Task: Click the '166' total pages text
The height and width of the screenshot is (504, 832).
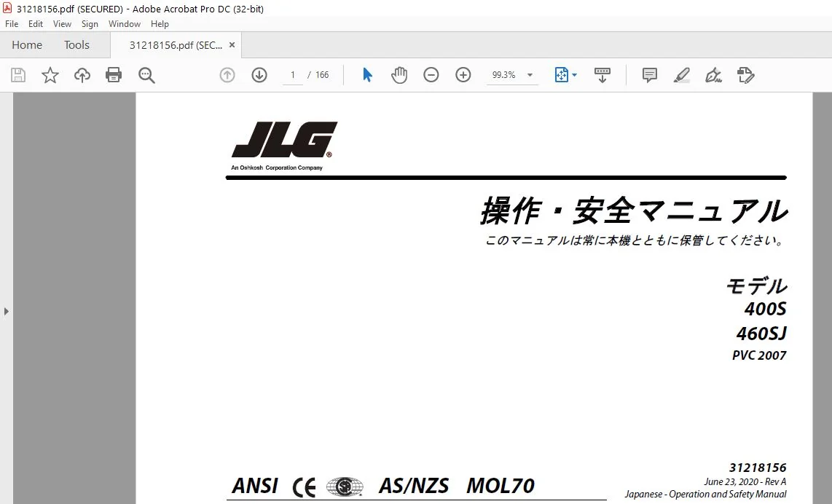Action: [x=322, y=75]
